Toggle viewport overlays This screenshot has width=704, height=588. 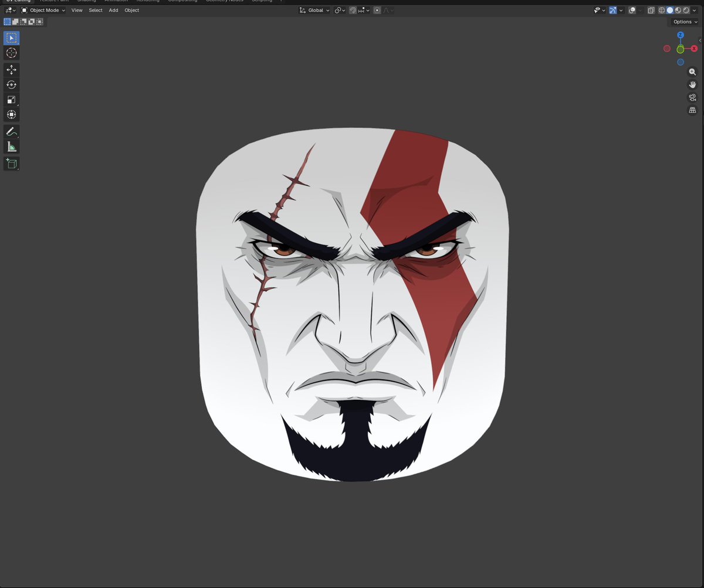(632, 11)
